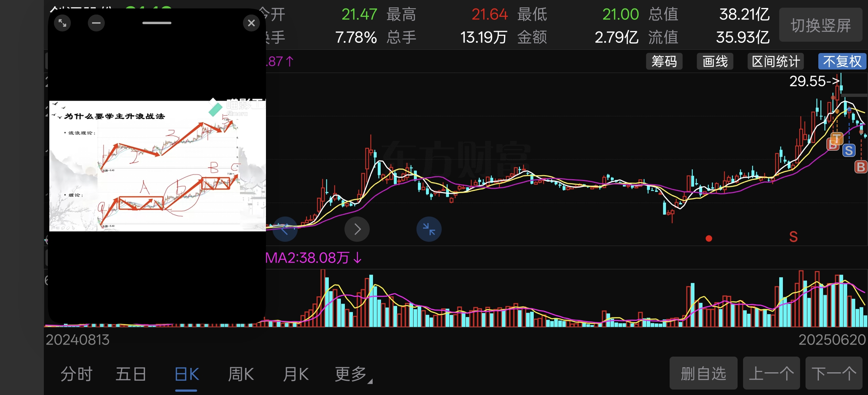Tap the blue collapse arrows chart button
Viewport: 868px width, 395px height.
coord(429,229)
